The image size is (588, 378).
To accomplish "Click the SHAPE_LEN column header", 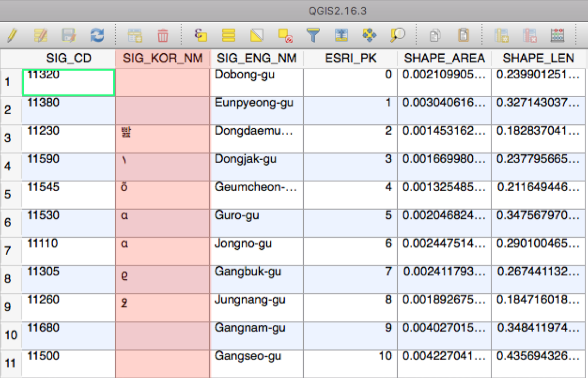I will point(538,59).
